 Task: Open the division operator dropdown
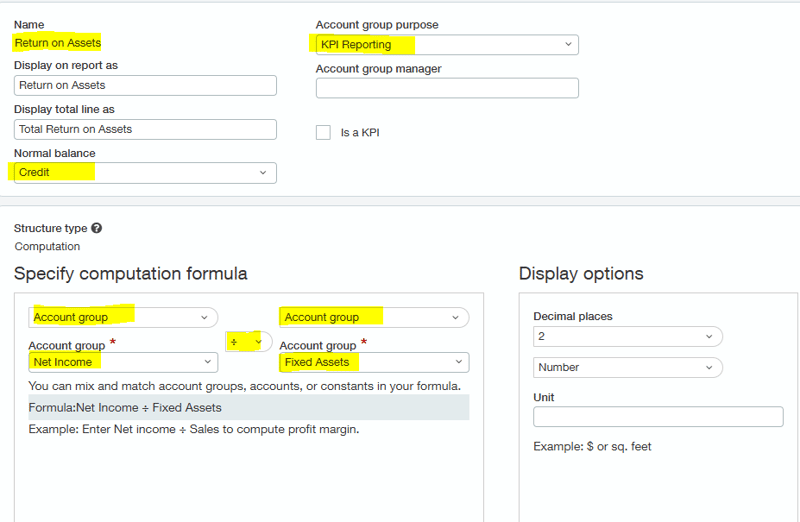point(249,341)
